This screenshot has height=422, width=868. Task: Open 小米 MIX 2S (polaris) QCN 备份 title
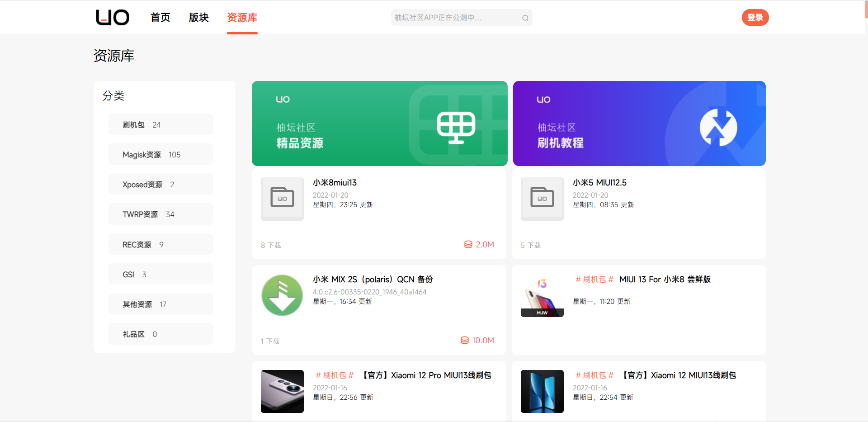[373, 280]
